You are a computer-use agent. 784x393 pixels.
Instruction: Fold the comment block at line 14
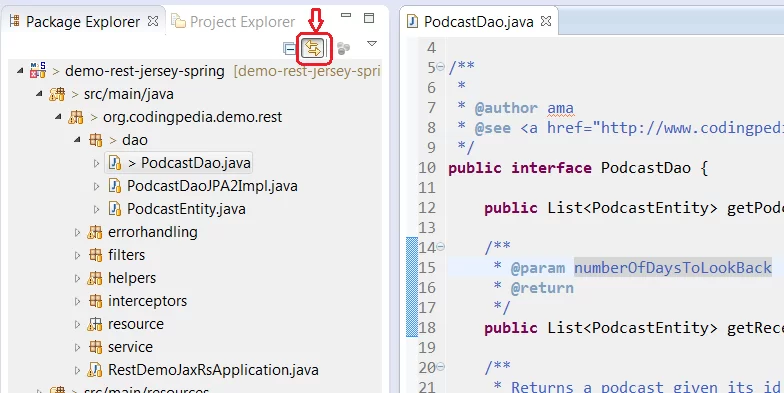pos(440,246)
